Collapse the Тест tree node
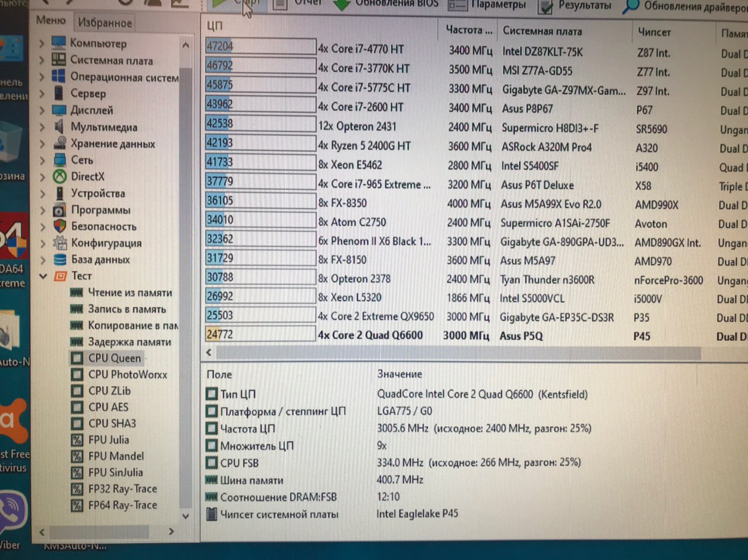This screenshot has width=748, height=560. click(x=43, y=276)
